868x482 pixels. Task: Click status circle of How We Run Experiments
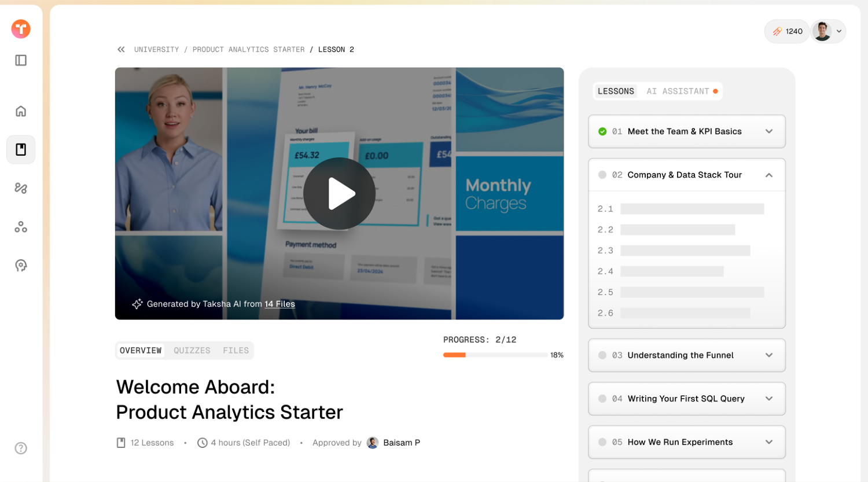[602, 442]
